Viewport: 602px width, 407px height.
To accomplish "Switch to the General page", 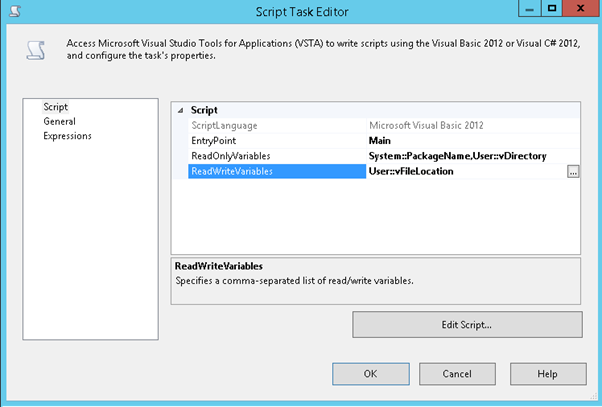I will 59,121.
